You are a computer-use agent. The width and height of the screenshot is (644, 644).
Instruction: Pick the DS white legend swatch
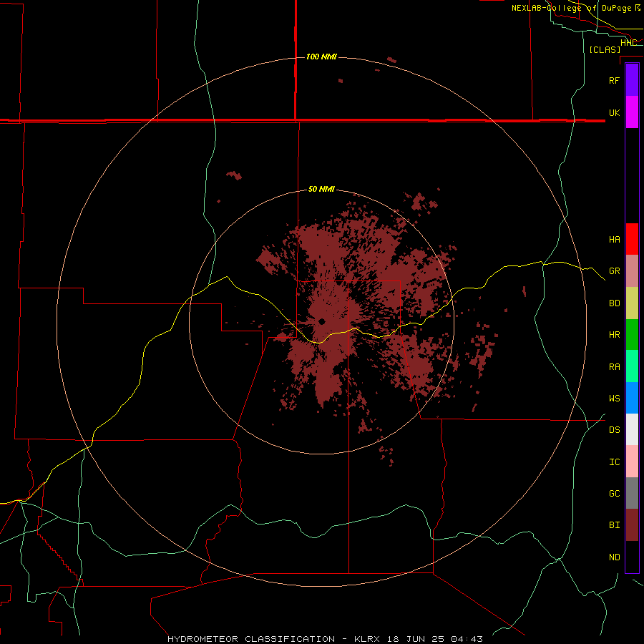point(632,429)
